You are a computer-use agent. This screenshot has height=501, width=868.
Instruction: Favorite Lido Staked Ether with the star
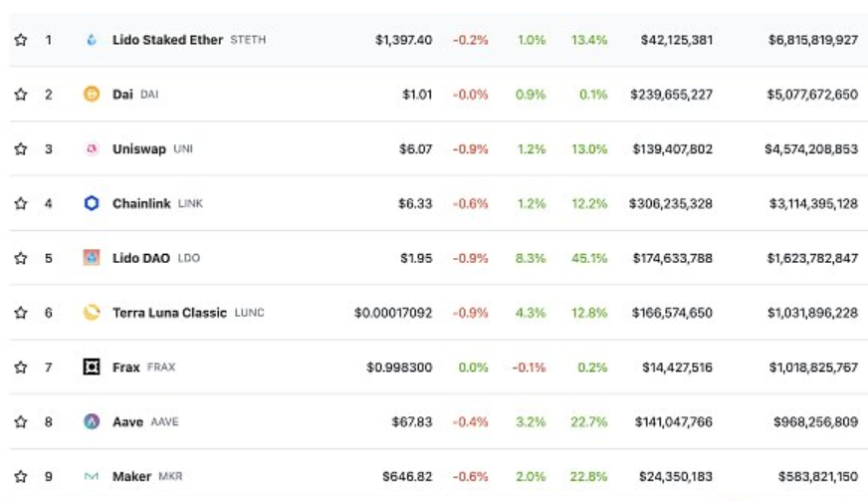coord(21,40)
